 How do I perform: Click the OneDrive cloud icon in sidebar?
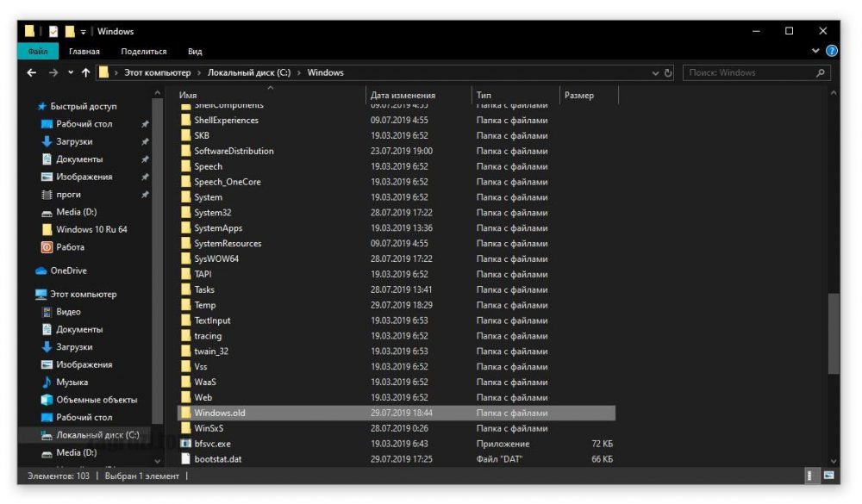pos(41,271)
